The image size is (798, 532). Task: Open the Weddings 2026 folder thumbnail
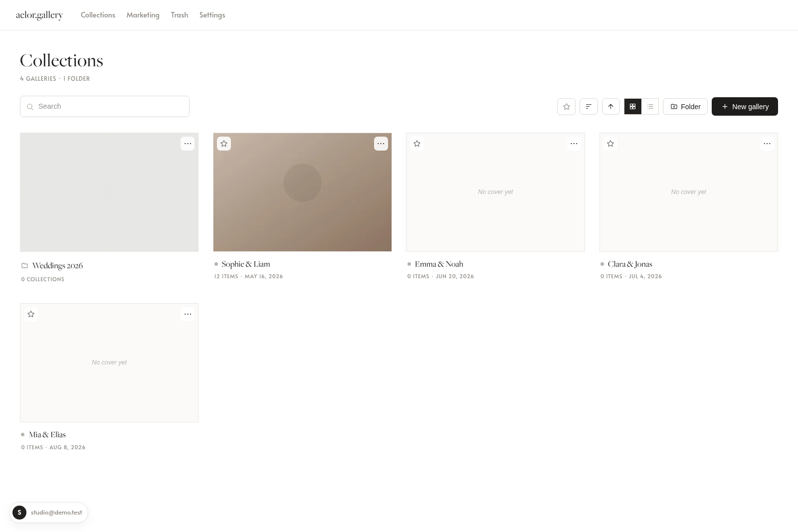click(109, 192)
